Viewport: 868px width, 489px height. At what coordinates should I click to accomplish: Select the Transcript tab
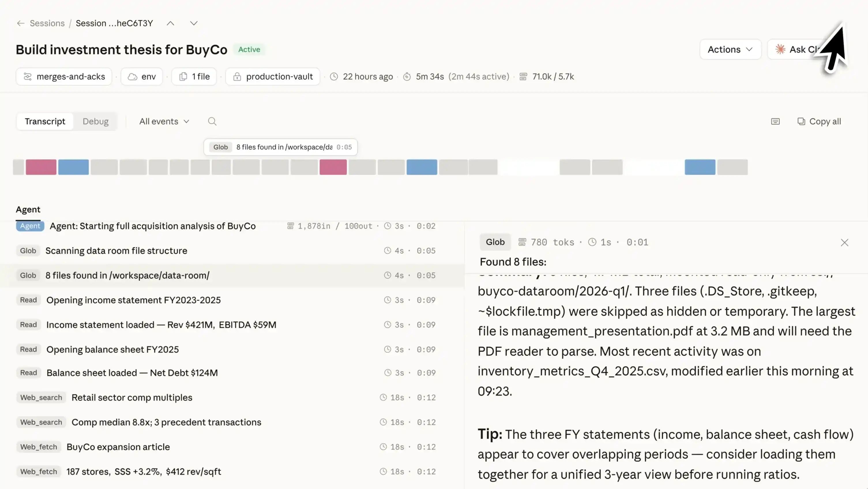click(x=45, y=122)
